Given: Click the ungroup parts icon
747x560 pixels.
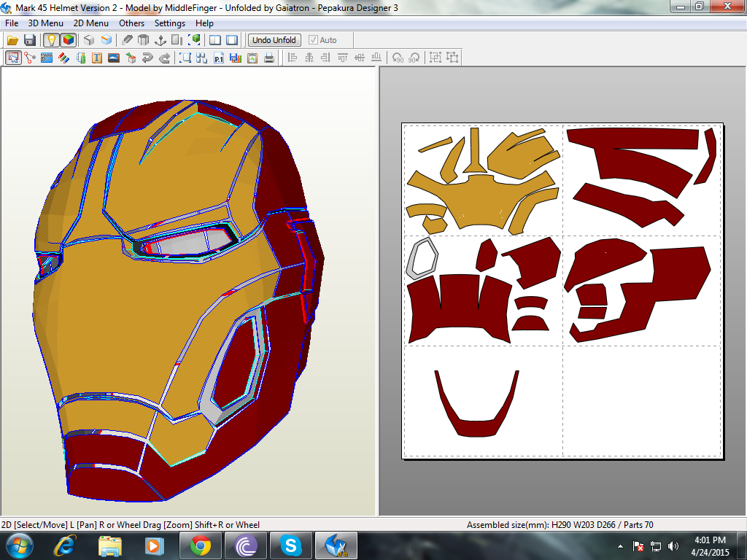Looking at the screenshot, I should 452,58.
